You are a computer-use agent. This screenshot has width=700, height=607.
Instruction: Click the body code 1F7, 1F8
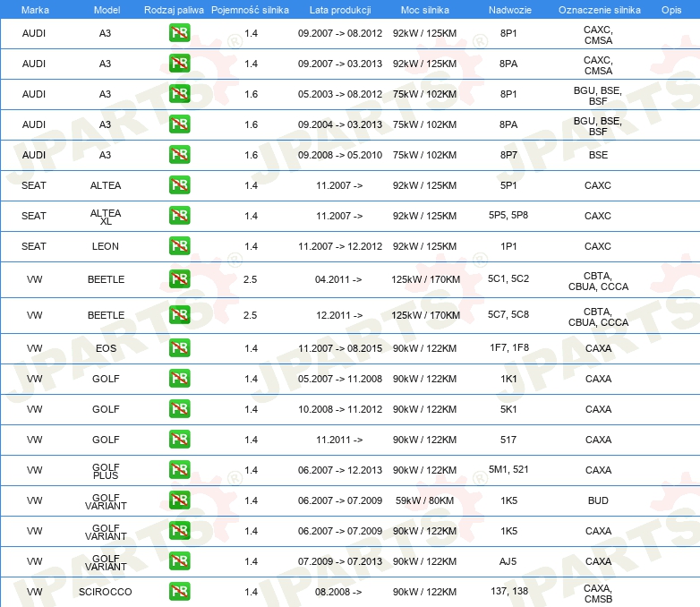tap(509, 347)
